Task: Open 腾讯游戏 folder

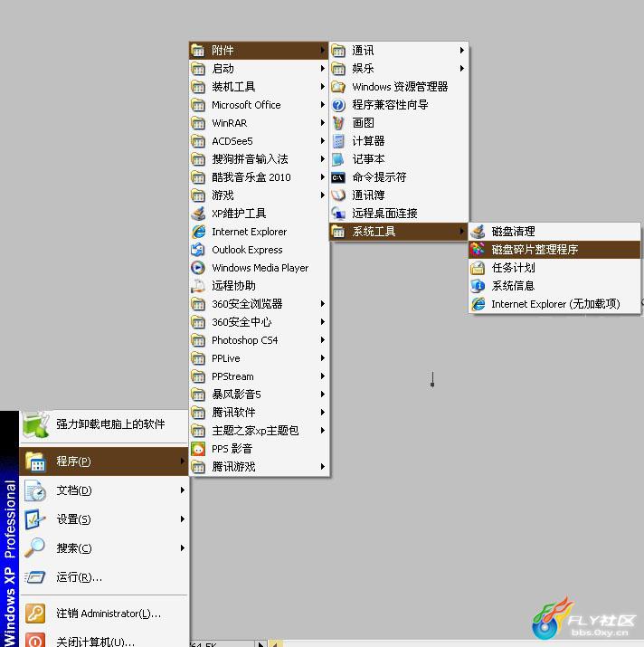Action: pyautogui.click(x=259, y=467)
